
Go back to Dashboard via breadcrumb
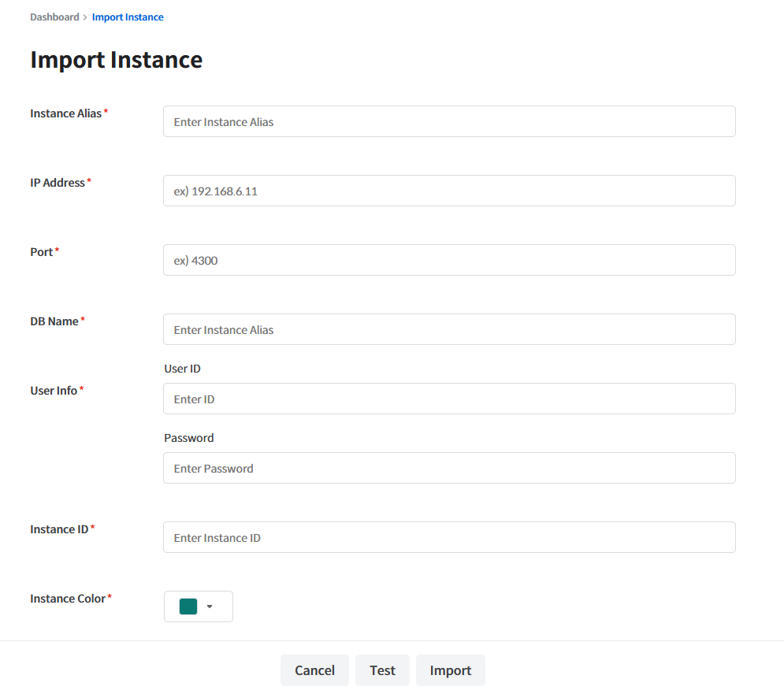tap(54, 17)
